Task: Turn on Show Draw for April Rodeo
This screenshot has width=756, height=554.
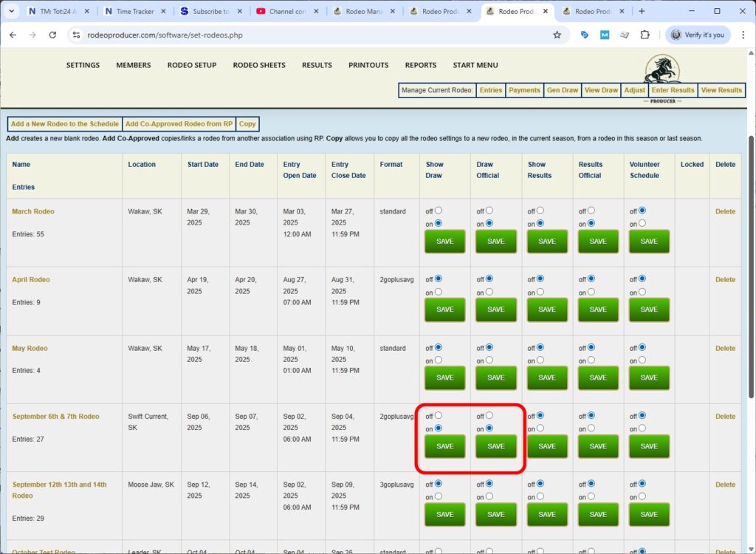Action: (x=439, y=292)
